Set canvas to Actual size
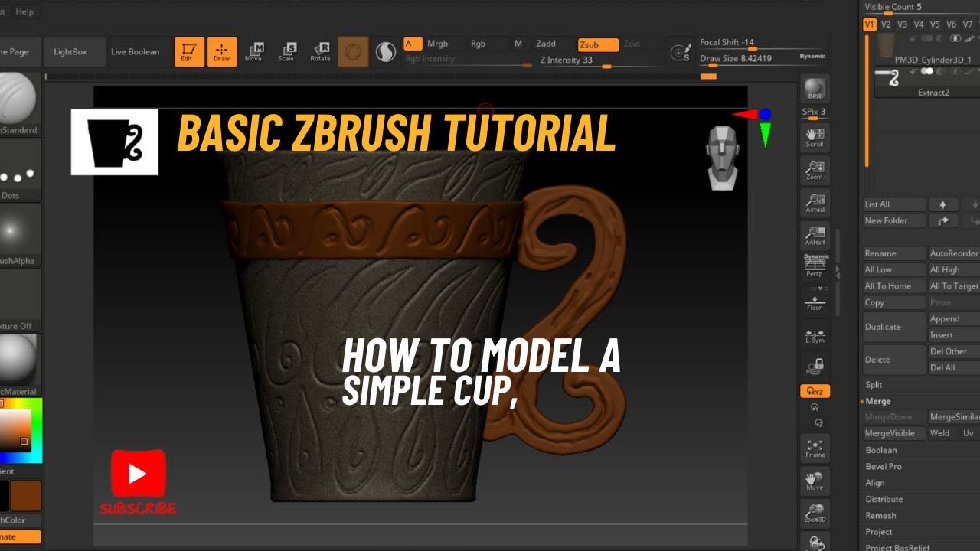 (x=815, y=202)
